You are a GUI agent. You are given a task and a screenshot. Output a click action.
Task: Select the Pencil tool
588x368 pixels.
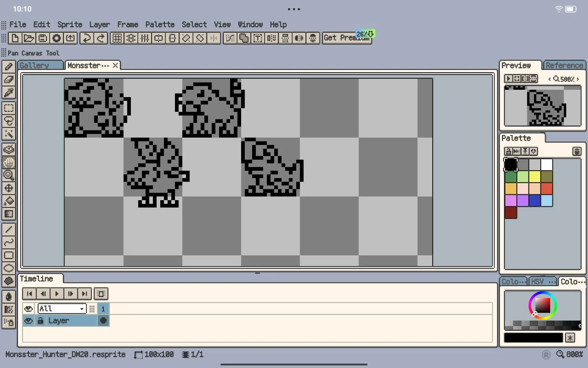click(9, 67)
